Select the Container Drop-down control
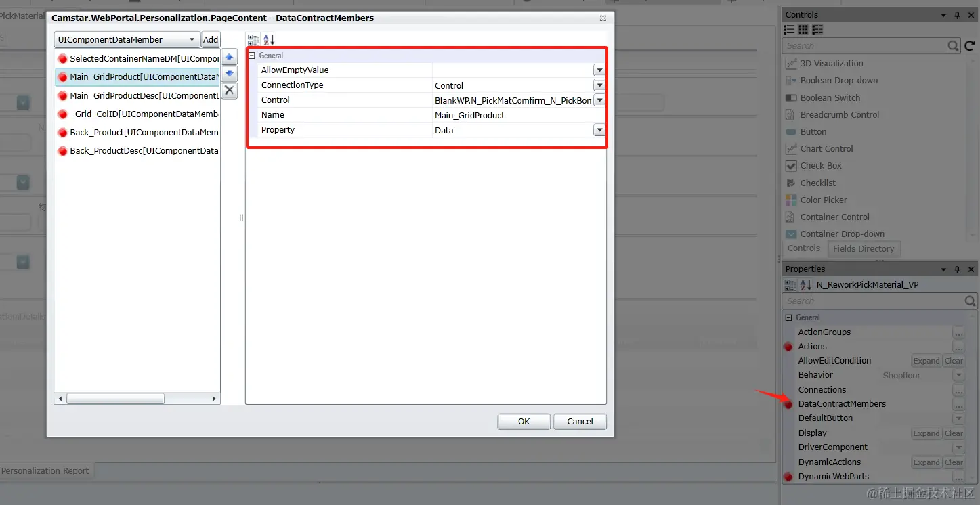 click(x=843, y=234)
